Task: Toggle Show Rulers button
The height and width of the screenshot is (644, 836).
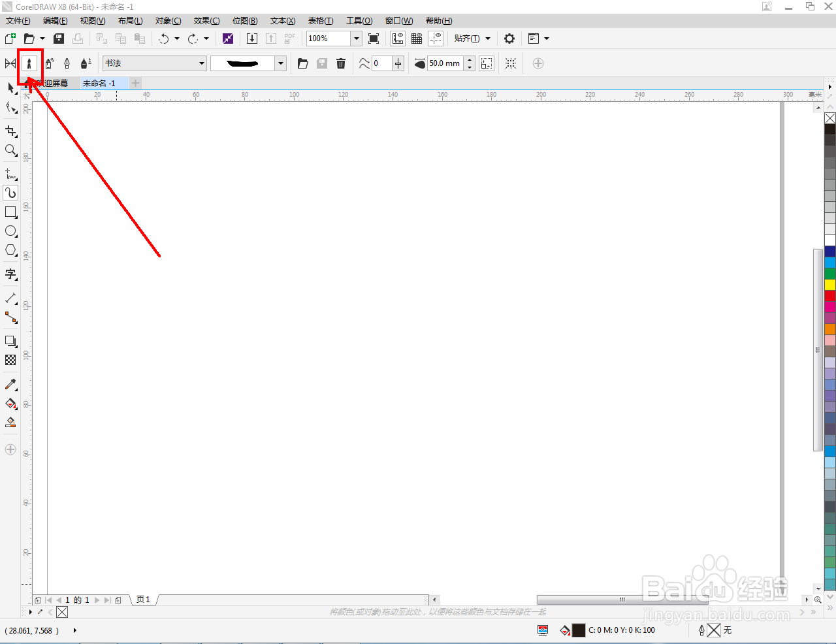Action: pos(398,39)
